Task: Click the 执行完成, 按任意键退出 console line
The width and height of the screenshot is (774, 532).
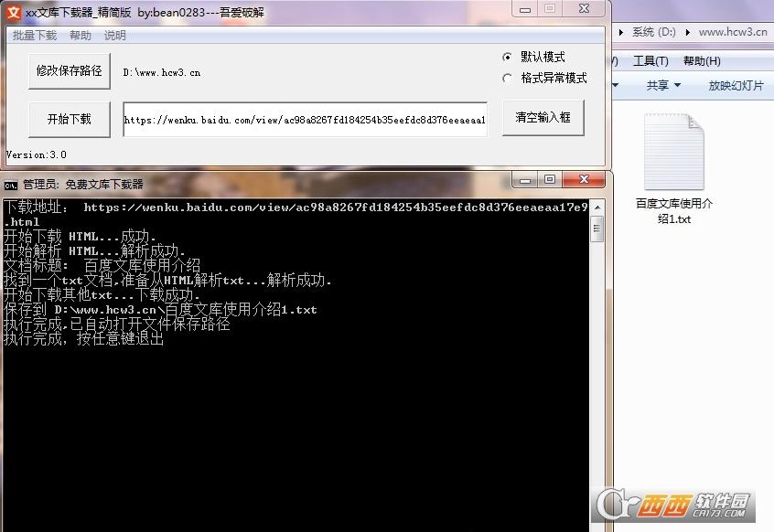Action: tap(84, 339)
